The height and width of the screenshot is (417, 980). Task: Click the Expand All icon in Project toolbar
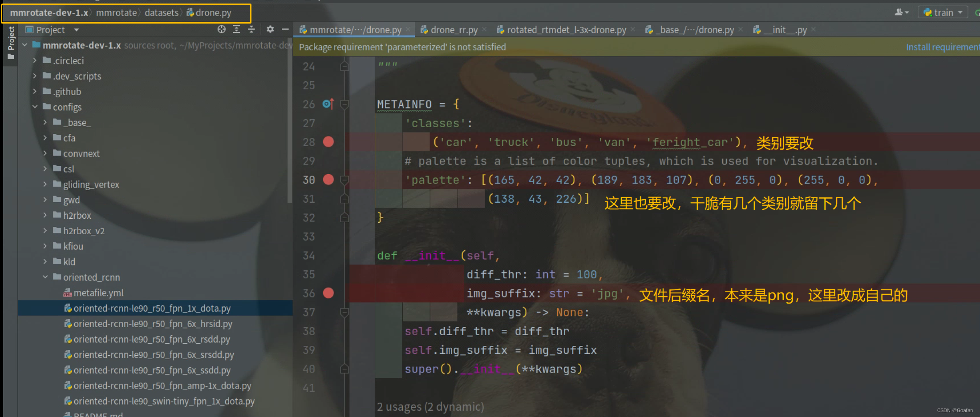coord(236,29)
